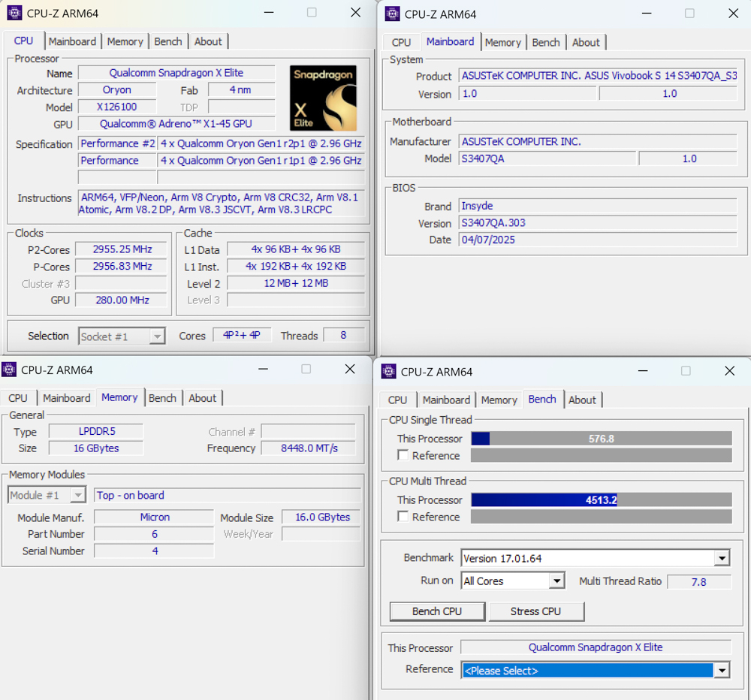Click the CPU-Z app icon in the CPU tab window
The image size is (751, 700).
tap(14, 13)
